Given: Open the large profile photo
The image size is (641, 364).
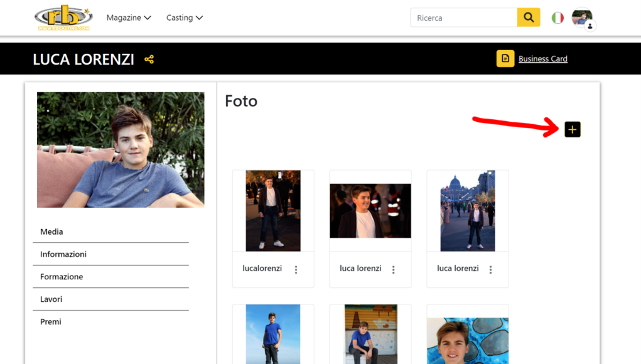Looking at the screenshot, I should [x=121, y=150].
